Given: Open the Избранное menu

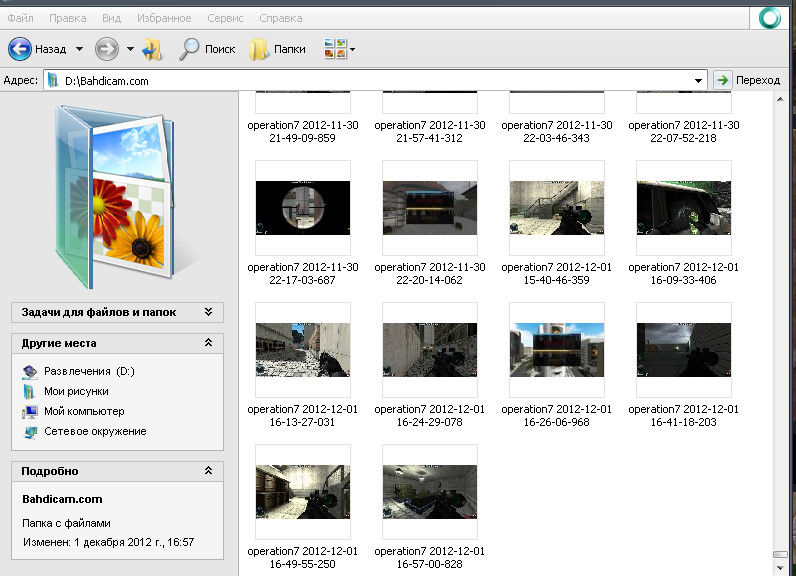Looking at the screenshot, I should pyautogui.click(x=164, y=18).
